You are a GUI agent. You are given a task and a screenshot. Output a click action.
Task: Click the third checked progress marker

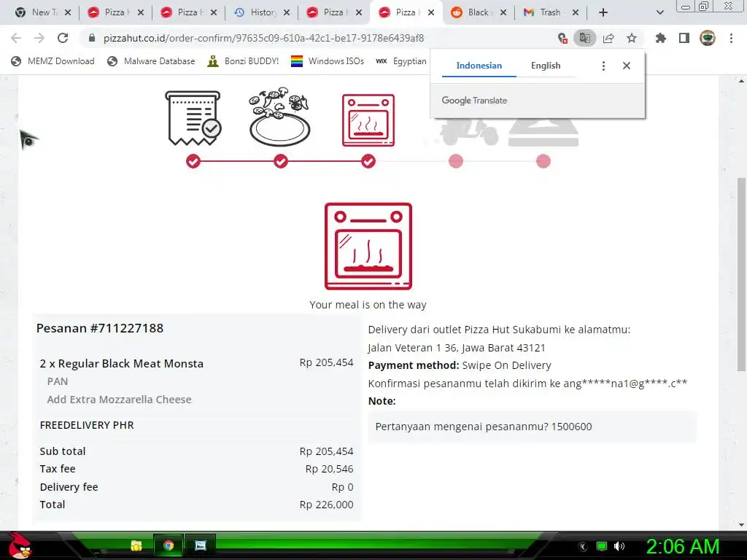click(x=368, y=161)
